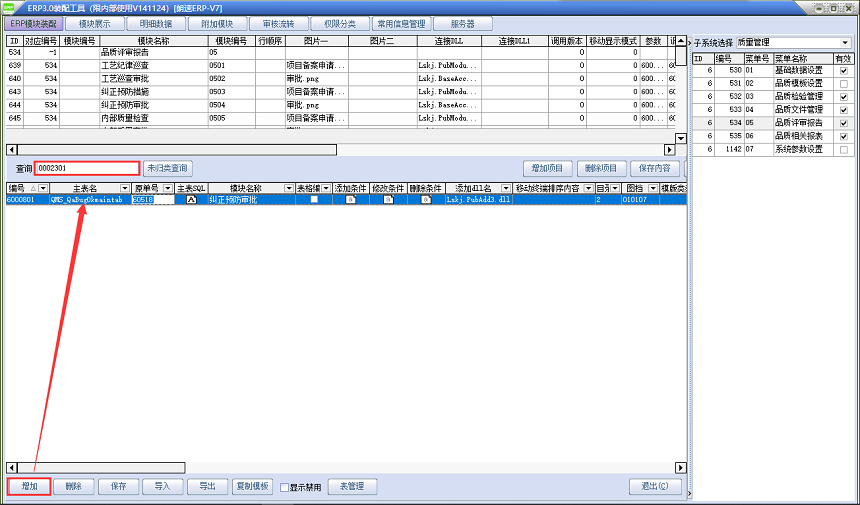The image size is (860, 505).
Task: Open the 模块名称 column filter dropdown
Action: [289, 188]
